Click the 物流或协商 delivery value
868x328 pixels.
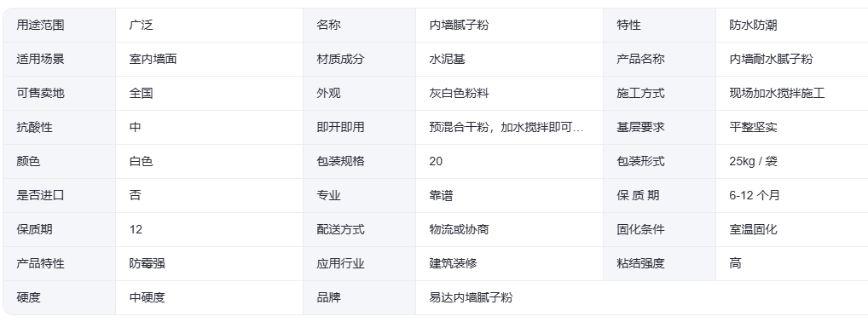[459, 229]
